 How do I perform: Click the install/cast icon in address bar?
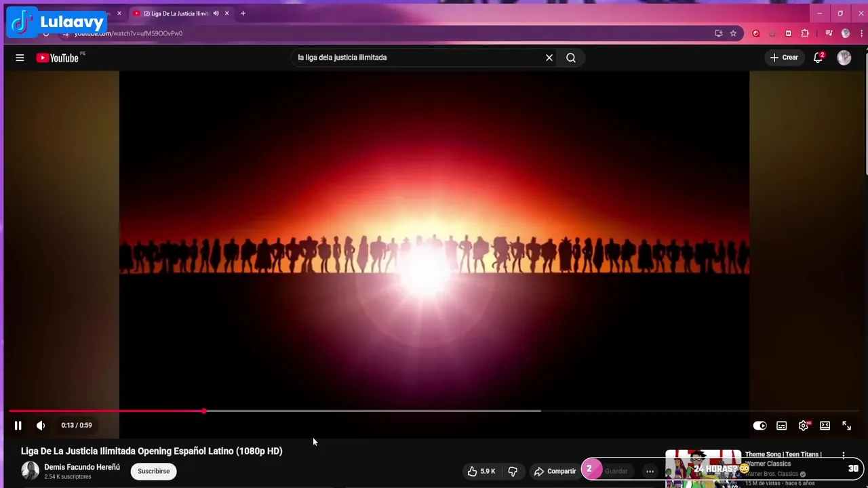pyautogui.click(x=719, y=33)
